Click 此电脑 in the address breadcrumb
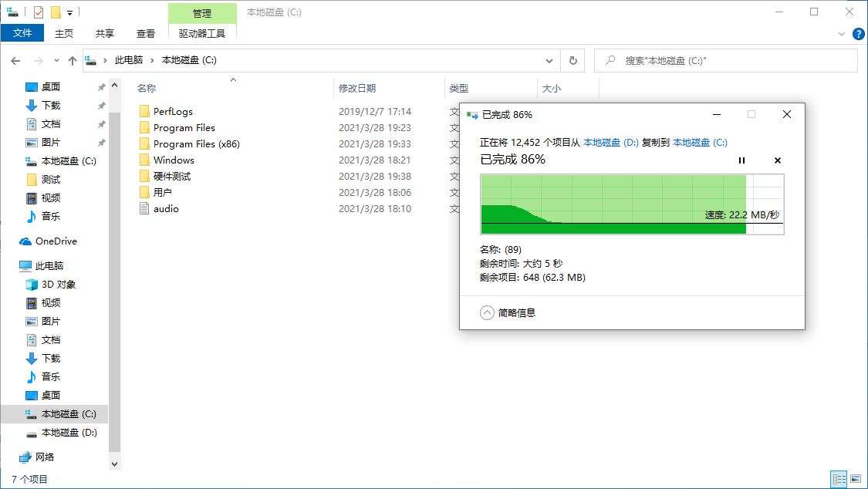Viewport: 868px width, 489px height. tap(128, 59)
